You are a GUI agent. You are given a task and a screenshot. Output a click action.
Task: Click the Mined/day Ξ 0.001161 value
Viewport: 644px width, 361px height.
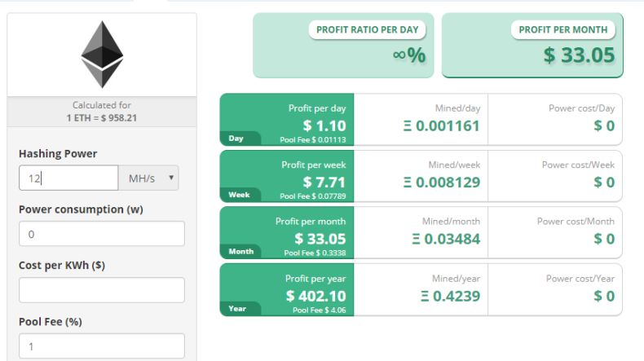click(x=441, y=126)
